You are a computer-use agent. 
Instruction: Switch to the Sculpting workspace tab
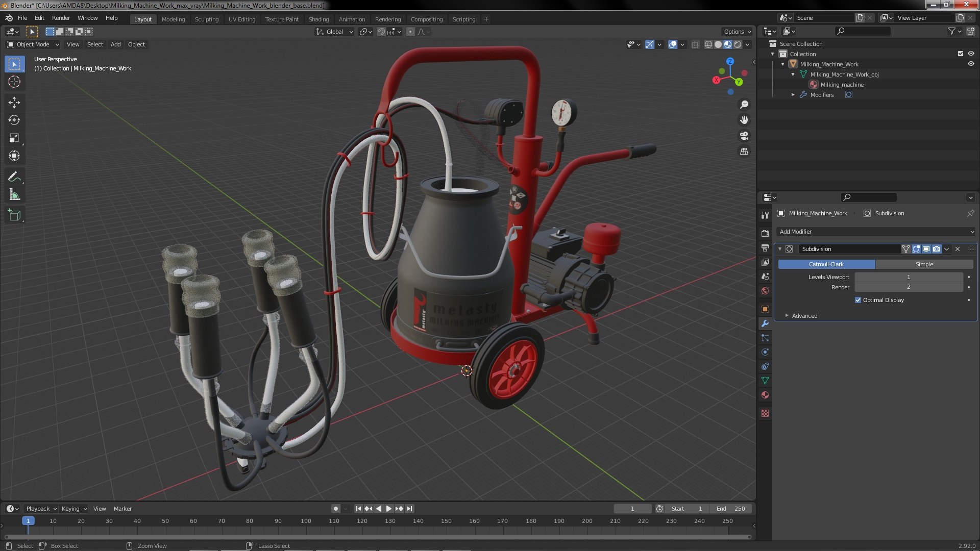pyautogui.click(x=207, y=19)
